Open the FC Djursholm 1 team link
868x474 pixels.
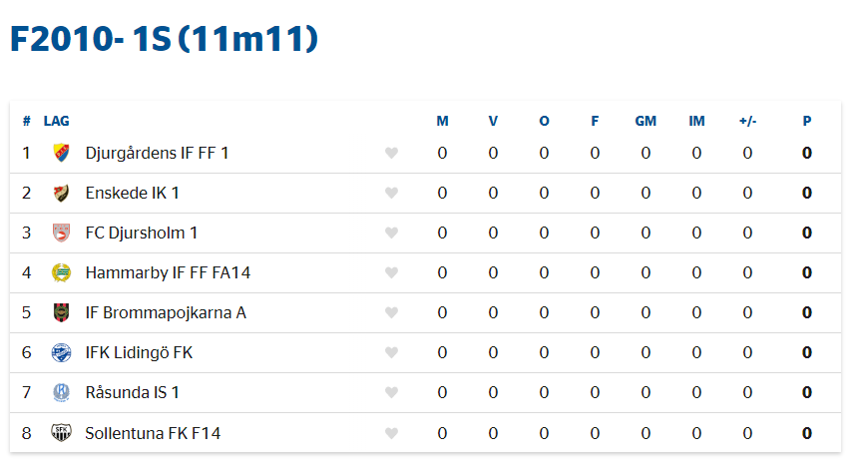[x=142, y=233]
